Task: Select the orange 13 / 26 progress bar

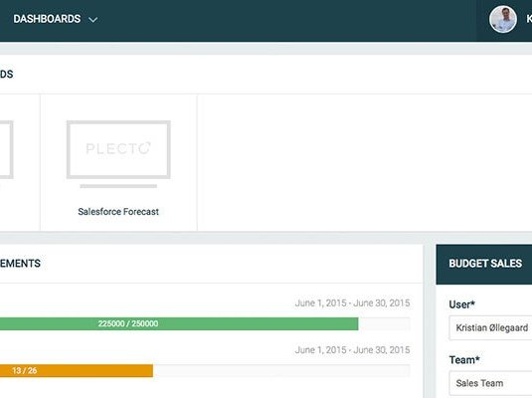Action: pyautogui.click(x=77, y=370)
